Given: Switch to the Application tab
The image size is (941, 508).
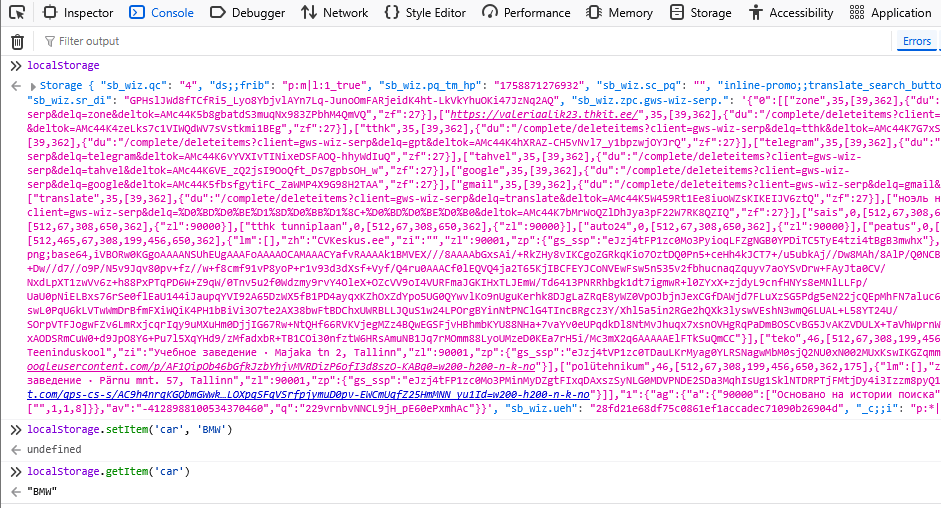Looking at the screenshot, I should 891,13.
